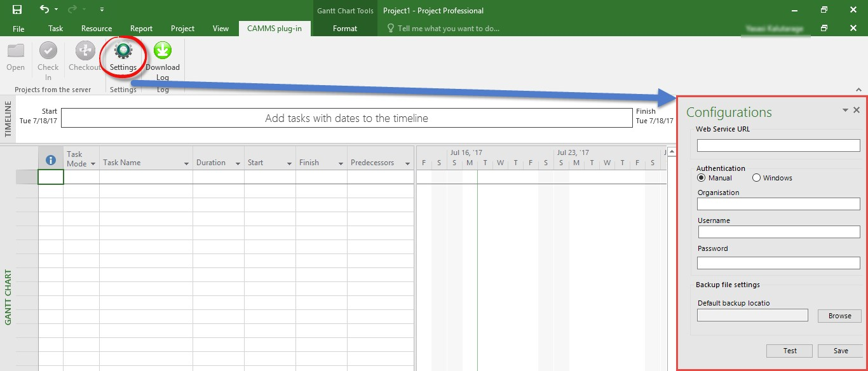The image size is (868, 371).
Task: Switch to the Task ribbon tab
Action: (x=56, y=29)
